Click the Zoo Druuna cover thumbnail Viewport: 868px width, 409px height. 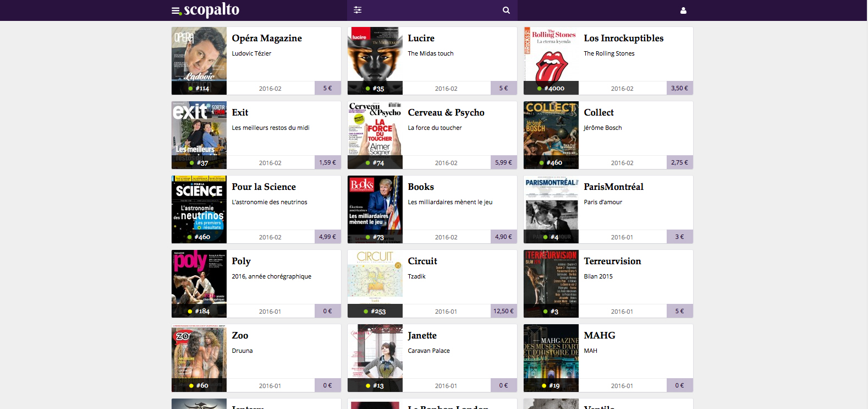(x=199, y=358)
